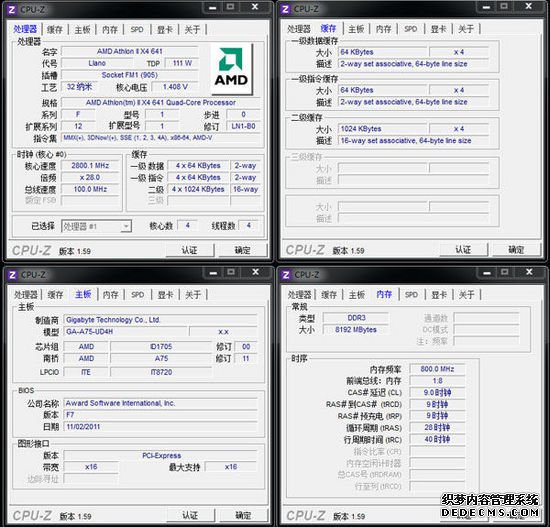Click the core speed value 2800.1 MHz

(x=90, y=166)
